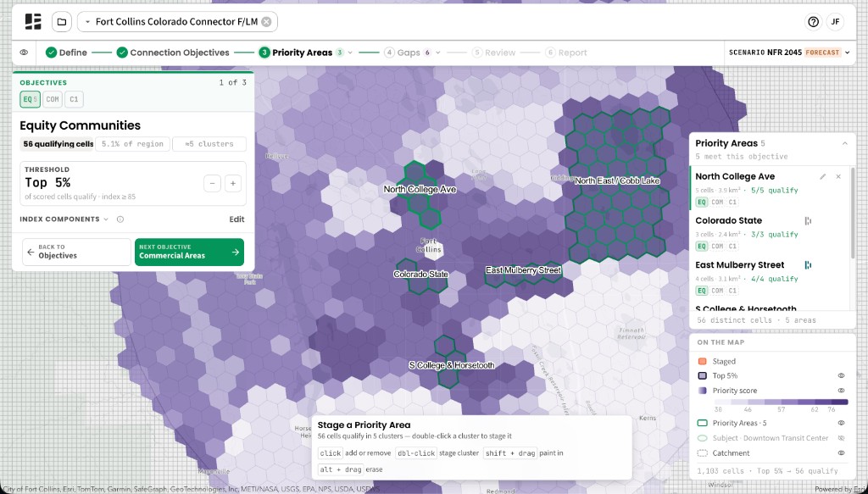Click the Top 5% legend swatch
This screenshot has width=868, height=494.
pos(702,375)
